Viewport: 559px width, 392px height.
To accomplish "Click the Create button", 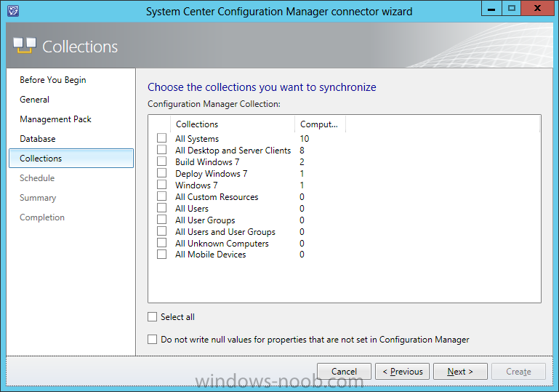I will coord(518,372).
